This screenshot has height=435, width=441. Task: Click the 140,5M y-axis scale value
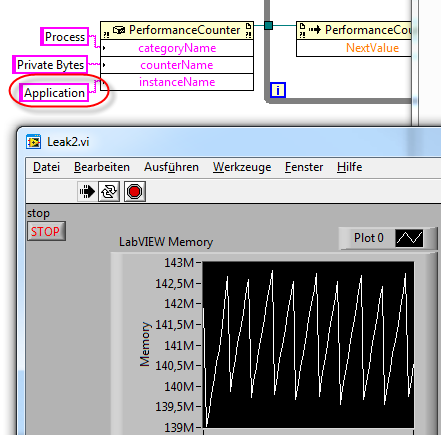pyautogui.click(x=175, y=366)
